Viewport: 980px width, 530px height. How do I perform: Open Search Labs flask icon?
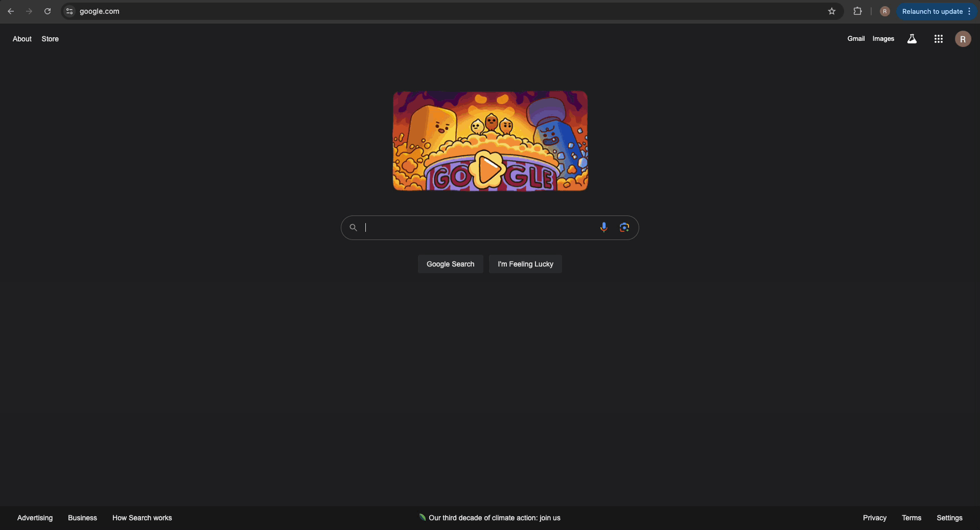tap(912, 39)
